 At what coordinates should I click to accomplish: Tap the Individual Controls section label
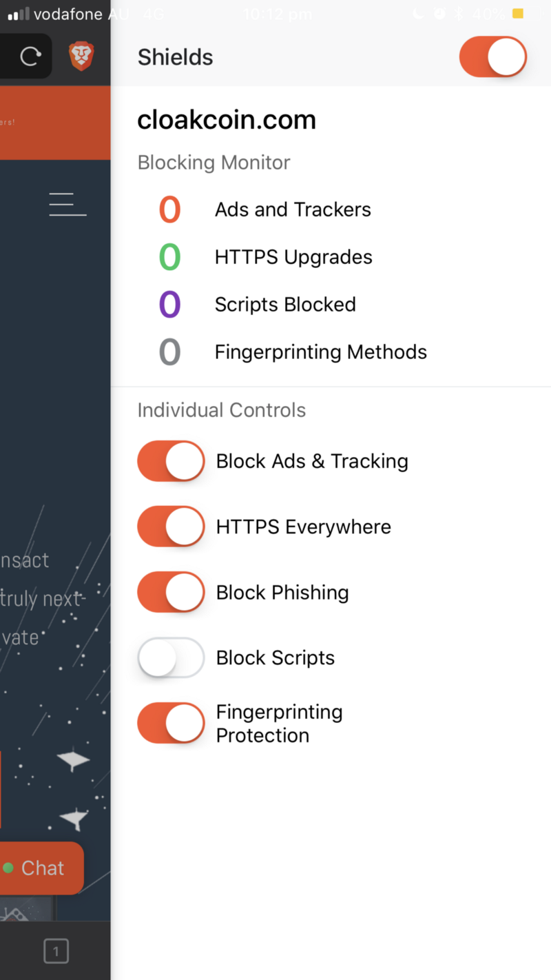222,410
